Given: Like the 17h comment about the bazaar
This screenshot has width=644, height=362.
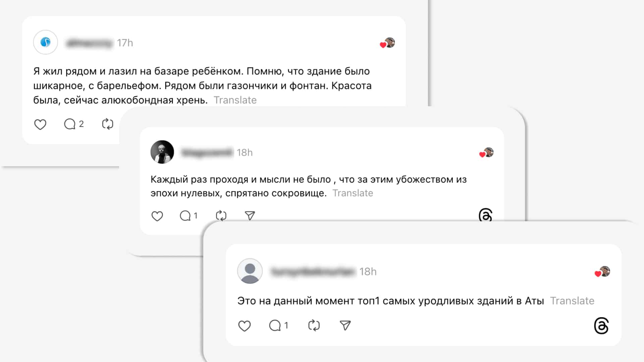Looking at the screenshot, I should [40, 124].
